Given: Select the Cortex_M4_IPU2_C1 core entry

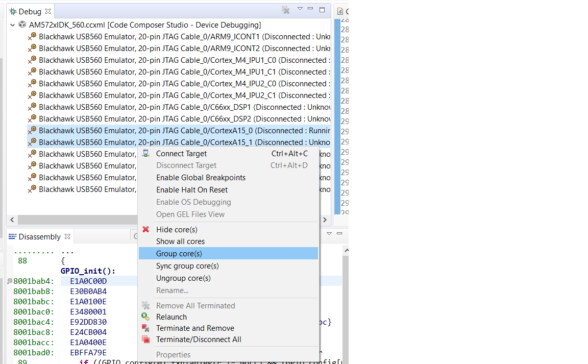Looking at the screenshot, I should click(184, 95).
